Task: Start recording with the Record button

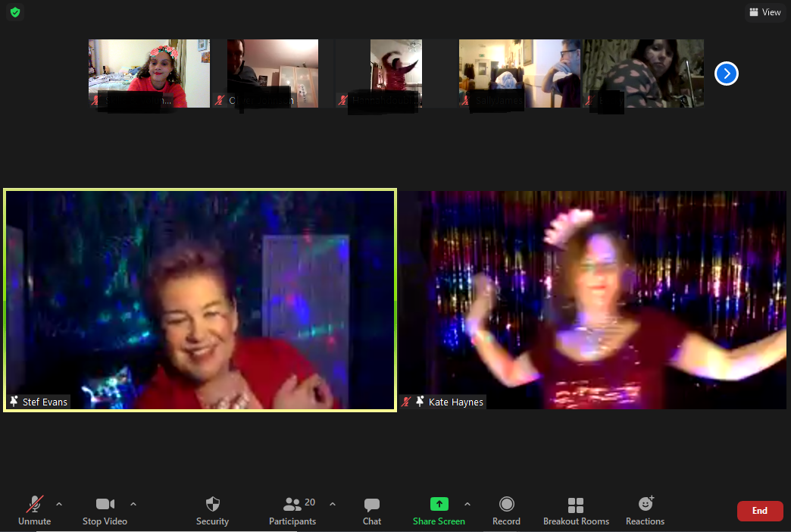Action: (506, 511)
